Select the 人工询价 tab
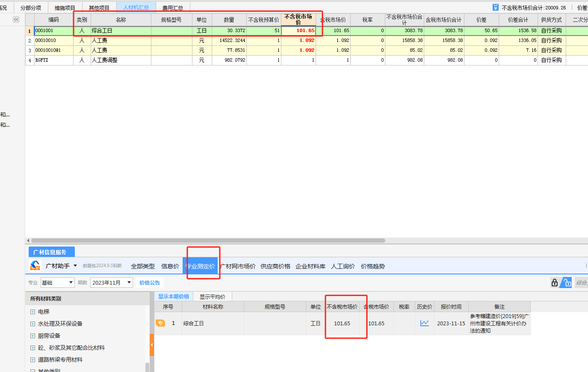 click(x=343, y=266)
